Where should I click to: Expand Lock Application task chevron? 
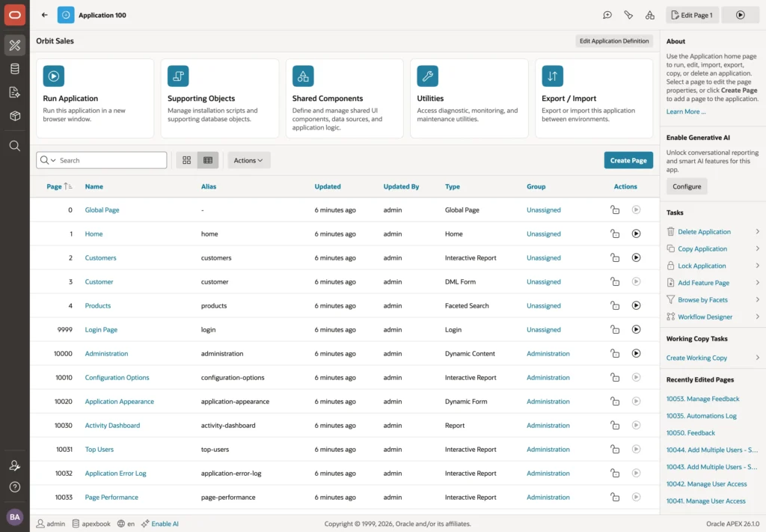pyautogui.click(x=757, y=266)
